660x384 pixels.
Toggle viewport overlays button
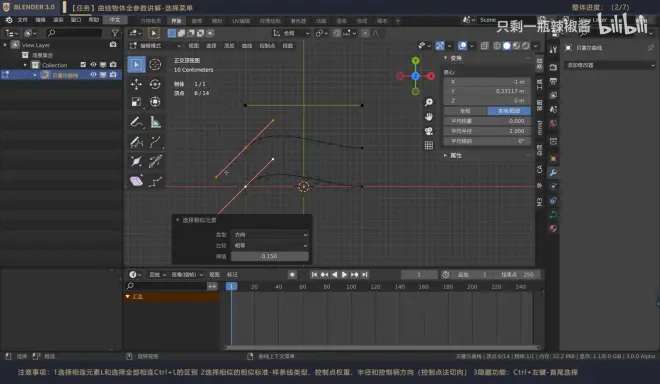point(462,45)
